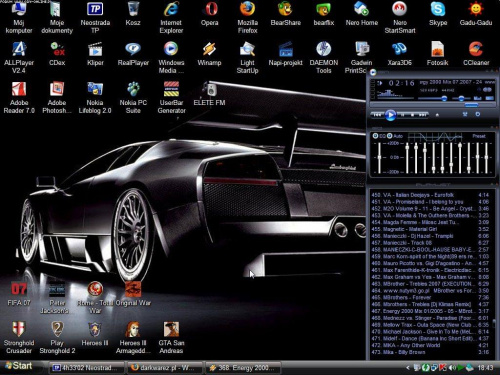The width and height of the screenshot is (500, 375).
Task: Open the Xara3D6 desktop icon
Action: click(400, 54)
